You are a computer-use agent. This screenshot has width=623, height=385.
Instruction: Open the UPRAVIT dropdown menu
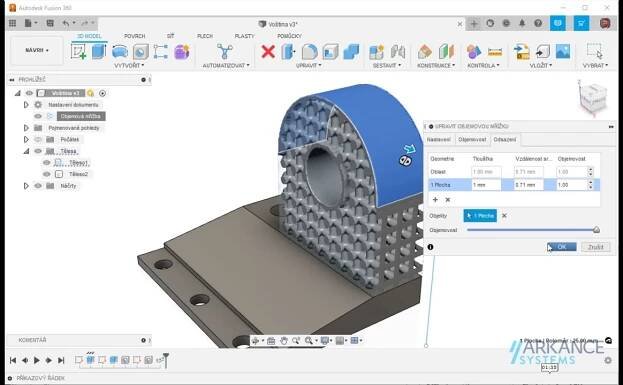point(308,65)
